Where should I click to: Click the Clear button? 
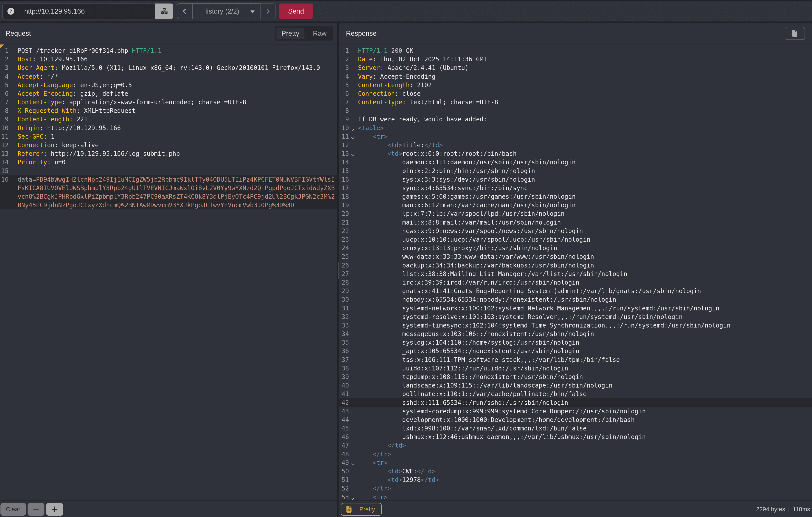(x=13, y=509)
